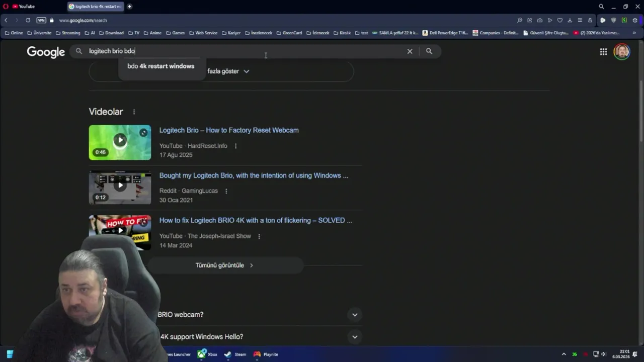644x362 pixels.
Task: Submit search with magnifier button
Action: point(429,51)
